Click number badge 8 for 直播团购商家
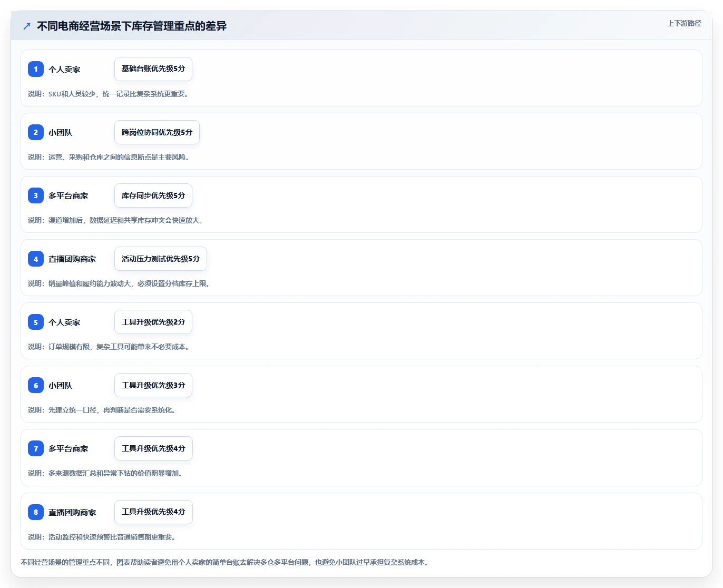 36,512
